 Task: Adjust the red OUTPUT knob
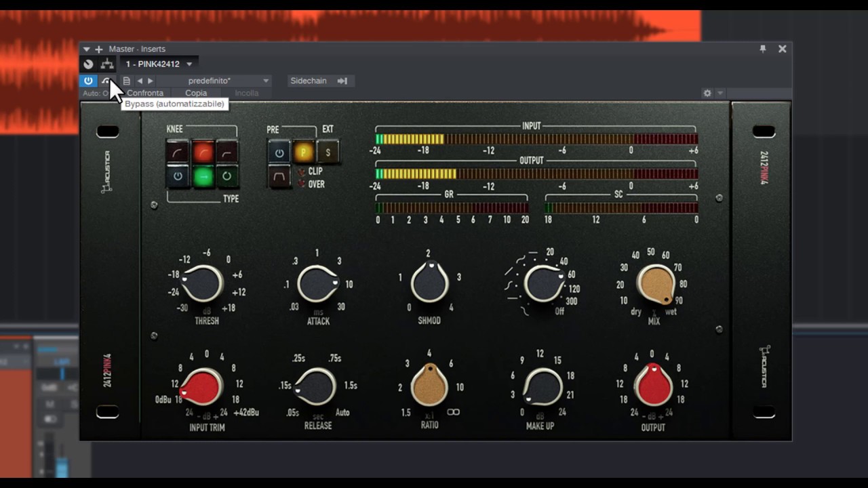(652, 385)
